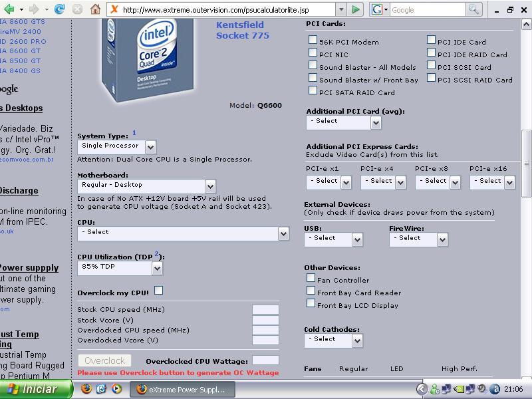Viewport: 532px width, 399px height.
Task: Click the Stock Vcore (V) field
Action: coord(265,320)
